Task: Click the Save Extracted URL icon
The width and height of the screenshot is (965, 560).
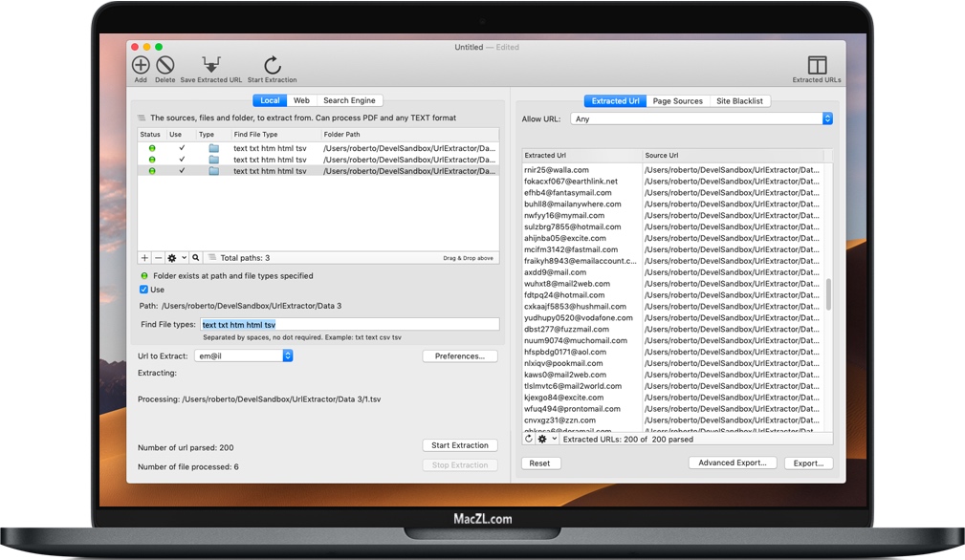Action: point(210,65)
